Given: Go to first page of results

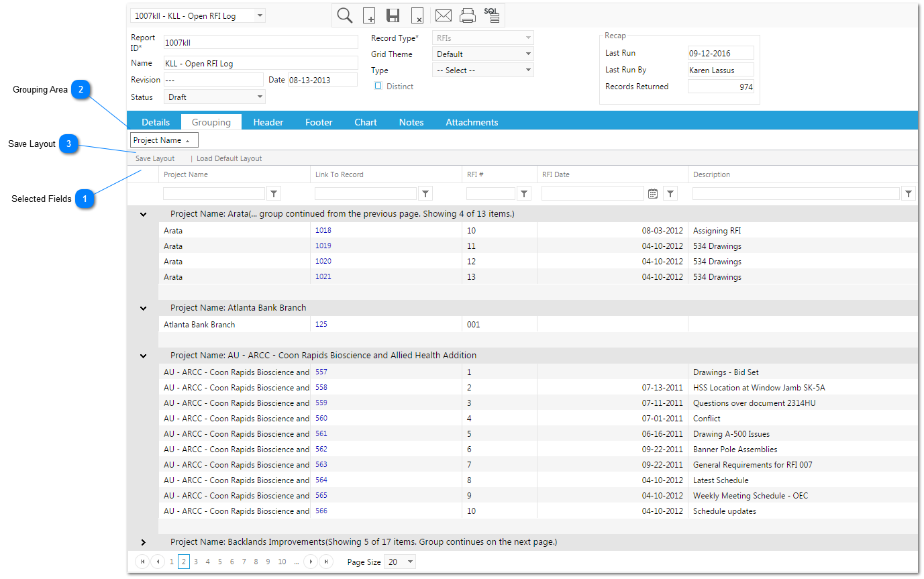Looking at the screenshot, I should click(142, 562).
